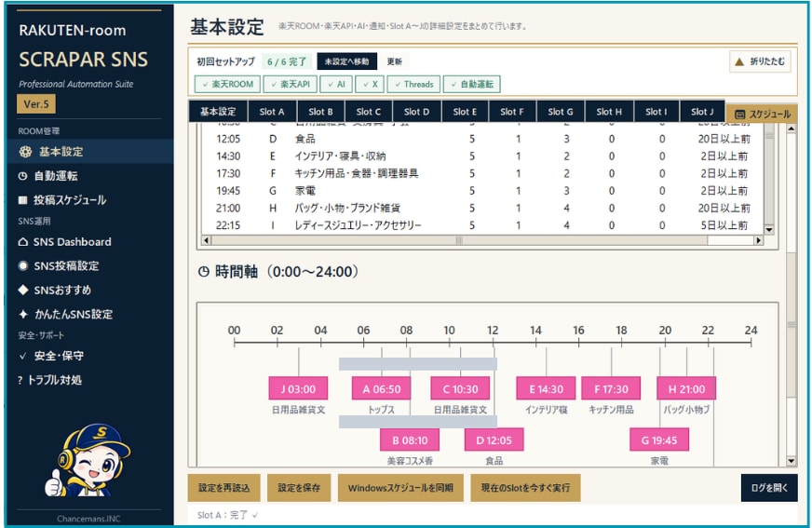Open SNSおすすめ in the sidebar

pos(89,290)
